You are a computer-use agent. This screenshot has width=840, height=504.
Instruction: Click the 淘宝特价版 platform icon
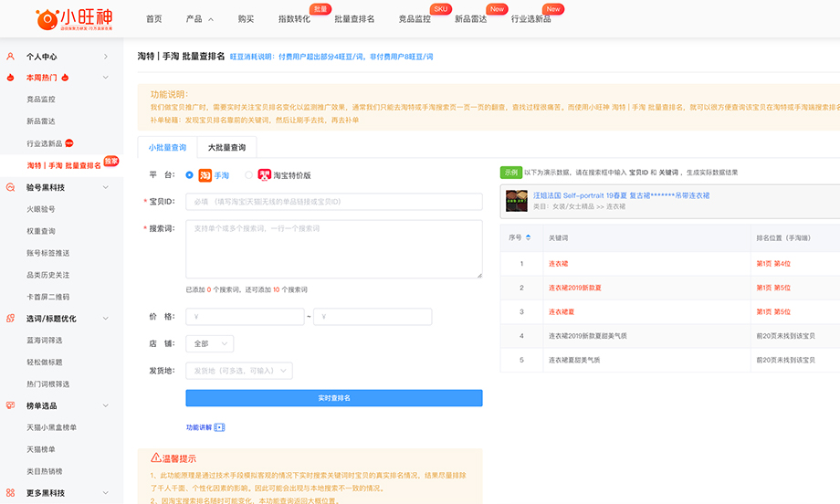[x=264, y=175]
